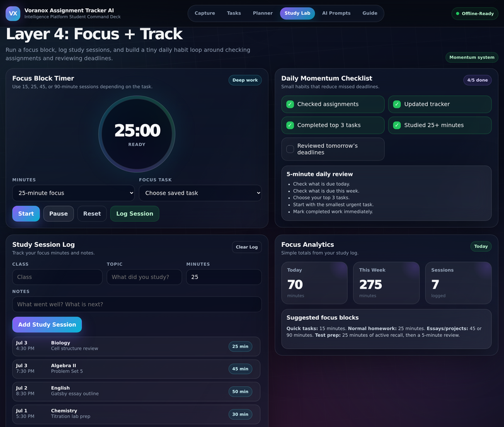Switch to the Capture tab
The image size is (504, 427).
point(205,13)
